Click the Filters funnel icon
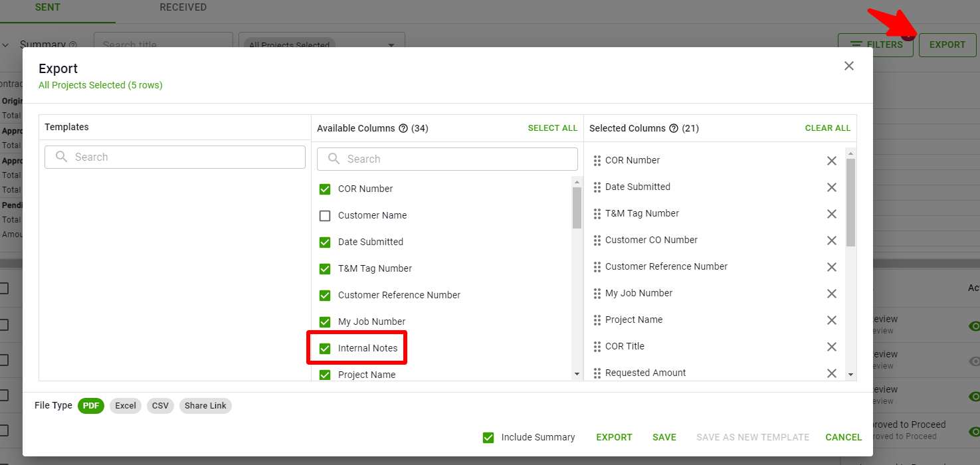The height and width of the screenshot is (465, 980). click(x=857, y=45)
